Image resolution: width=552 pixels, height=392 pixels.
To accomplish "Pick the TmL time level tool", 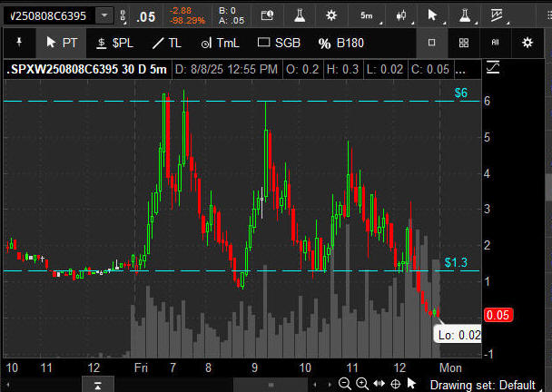I will (220, 43).
